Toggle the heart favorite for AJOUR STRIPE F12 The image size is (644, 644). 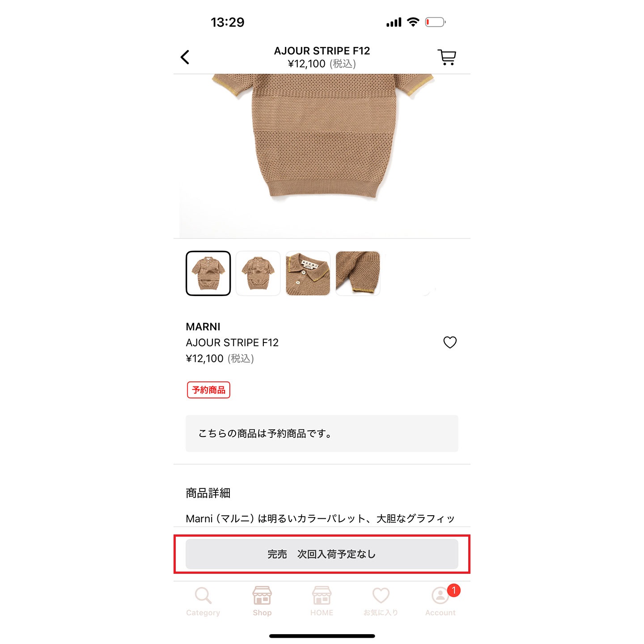450,342
